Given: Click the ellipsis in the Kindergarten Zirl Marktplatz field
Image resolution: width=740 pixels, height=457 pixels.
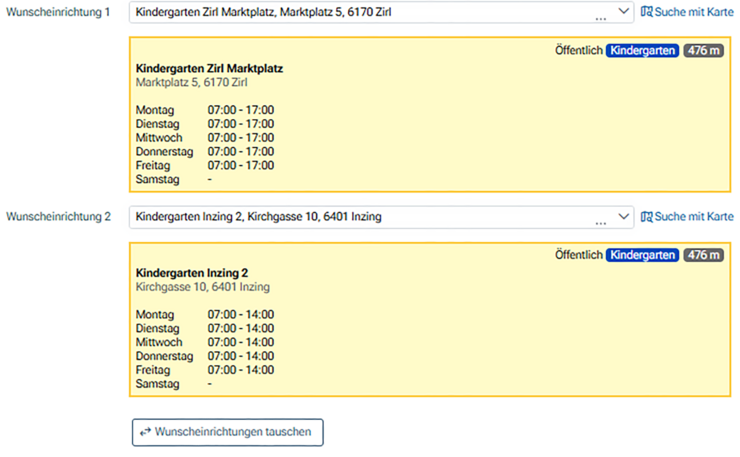Looking at the screenshot, I should click(600, 17).
